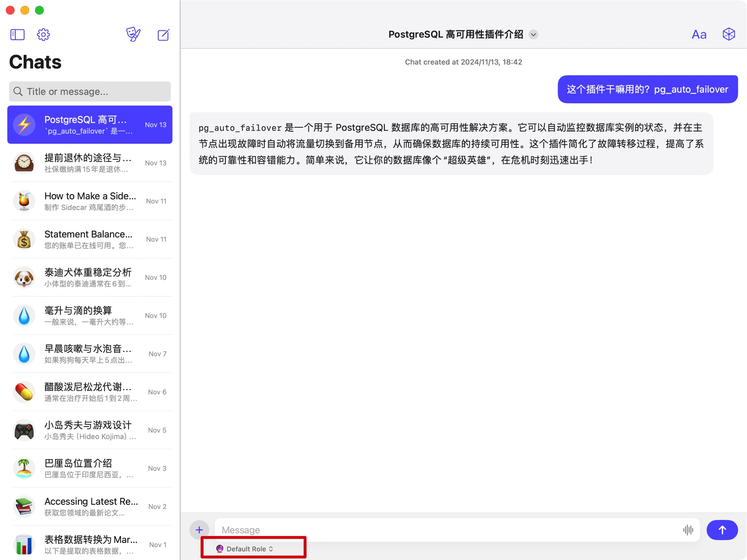Start voice input with waveform icon
The image size is (747, 560).
(x=688, y=530)
